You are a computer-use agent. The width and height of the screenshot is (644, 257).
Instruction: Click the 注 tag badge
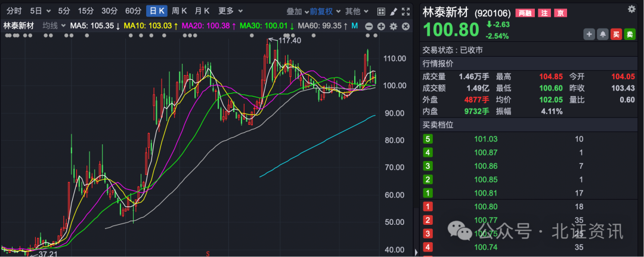[x=544, y=13]
